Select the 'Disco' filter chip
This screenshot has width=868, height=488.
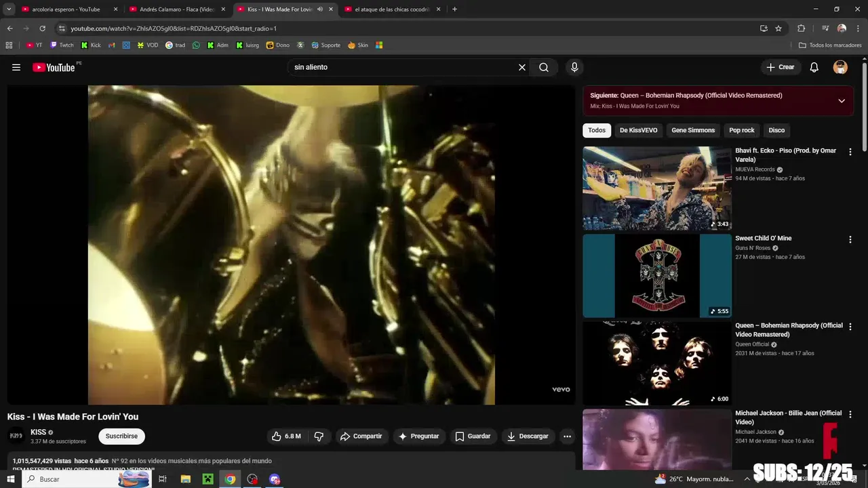tap(776, 130)
